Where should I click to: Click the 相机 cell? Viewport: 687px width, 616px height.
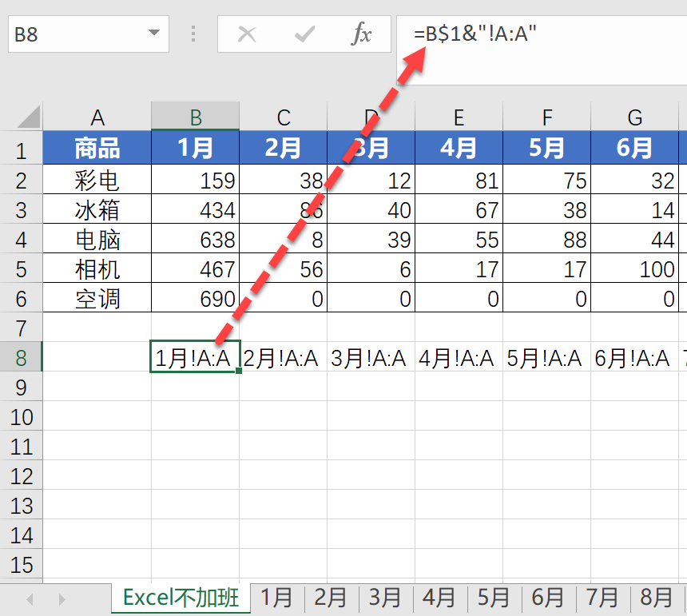(97, 268)
